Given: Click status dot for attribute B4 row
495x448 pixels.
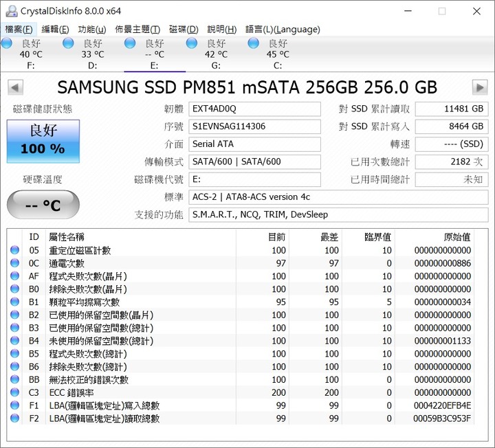Looking at the screenshot, I should [x=14, y=340].
